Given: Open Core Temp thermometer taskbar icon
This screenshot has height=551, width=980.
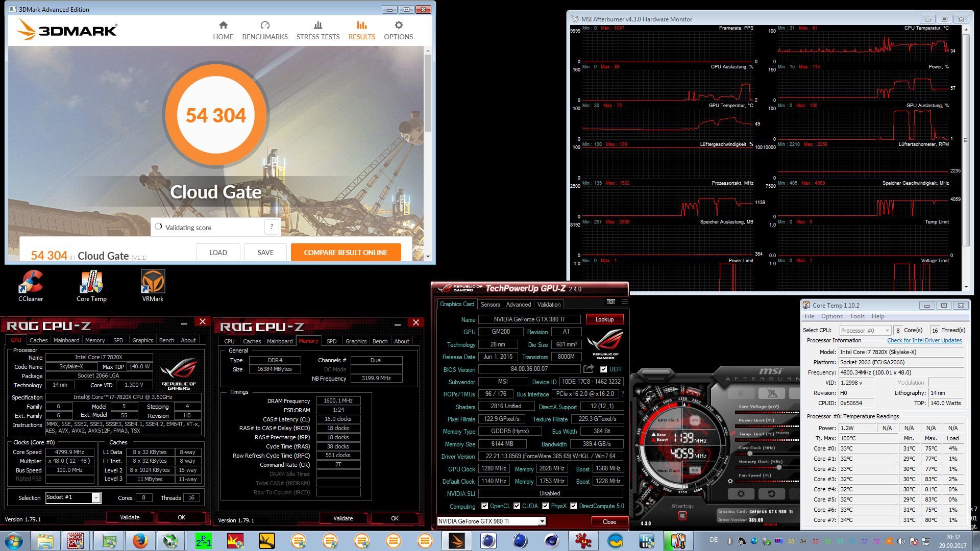Looking at the screenshot, I should [677, 541].
